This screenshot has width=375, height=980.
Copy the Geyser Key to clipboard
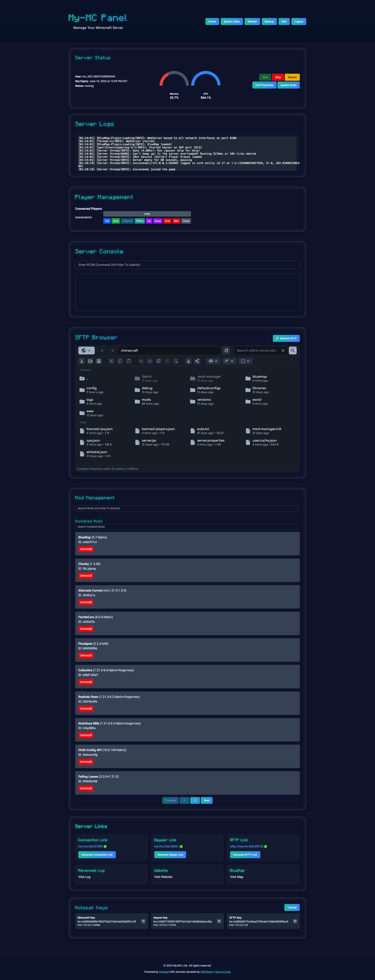tap(219, 921)
